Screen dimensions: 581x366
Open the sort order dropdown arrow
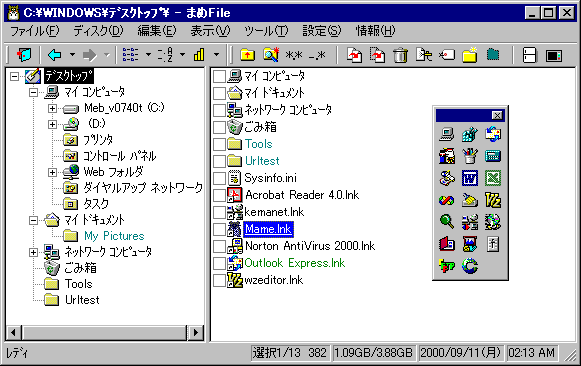182,55
